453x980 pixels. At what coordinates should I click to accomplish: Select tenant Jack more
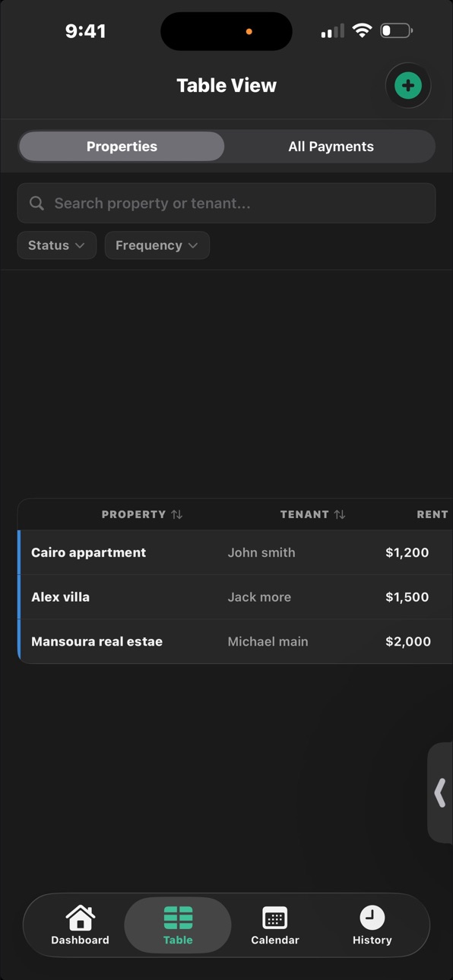click(259, 597)
